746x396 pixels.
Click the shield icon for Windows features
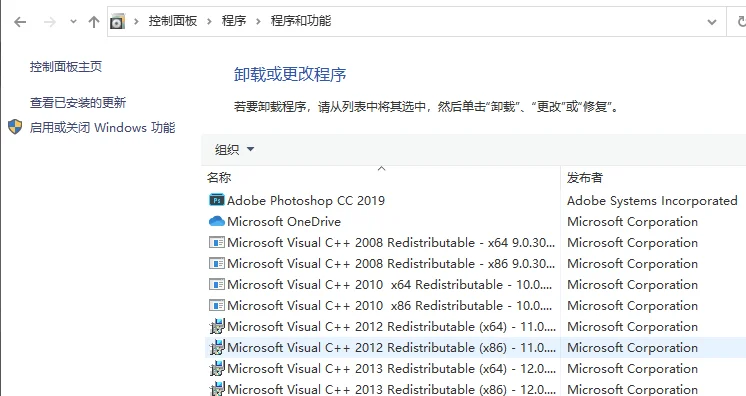(x=15, y=127)
